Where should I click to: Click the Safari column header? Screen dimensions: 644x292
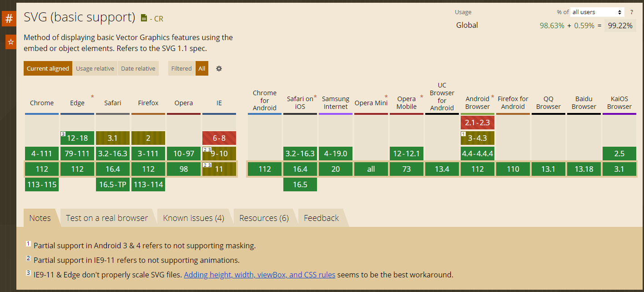(x=113, y=103)
